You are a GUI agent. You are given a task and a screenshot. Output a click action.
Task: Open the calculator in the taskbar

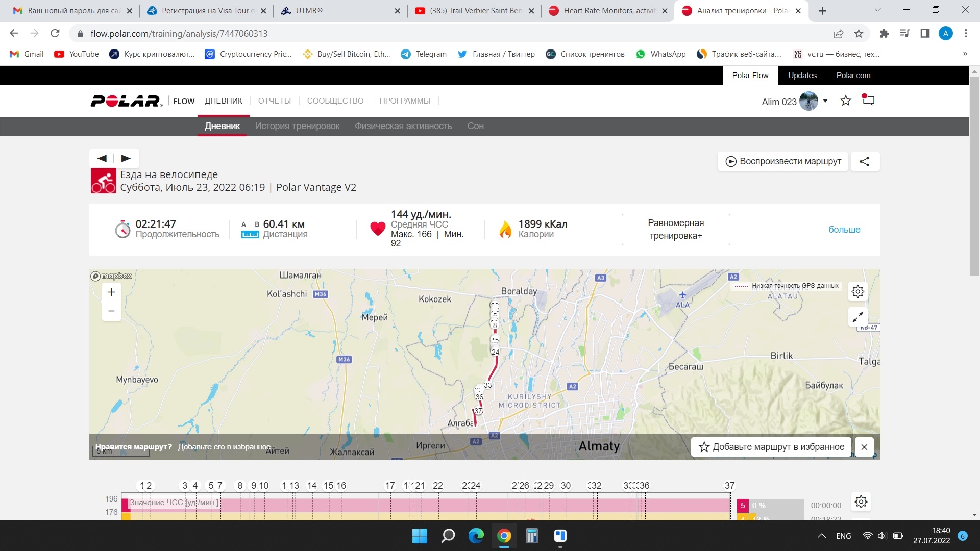pos(532,536)
